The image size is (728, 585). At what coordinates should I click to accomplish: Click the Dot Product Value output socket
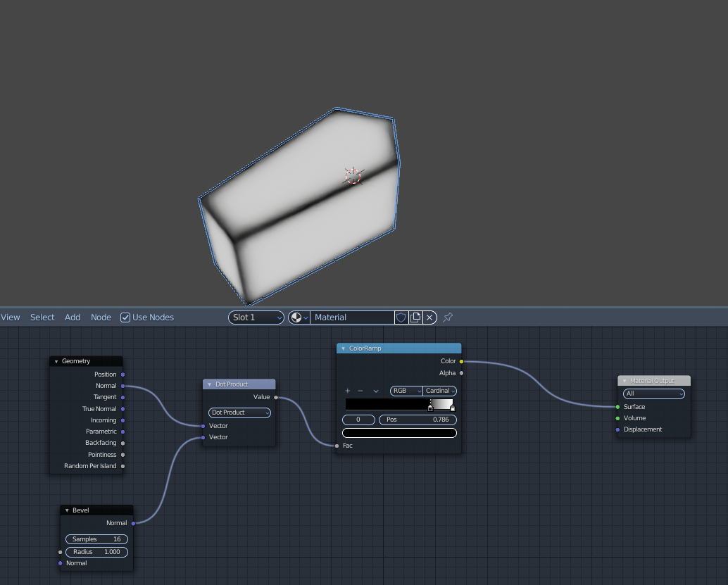[x=276, y=398]
